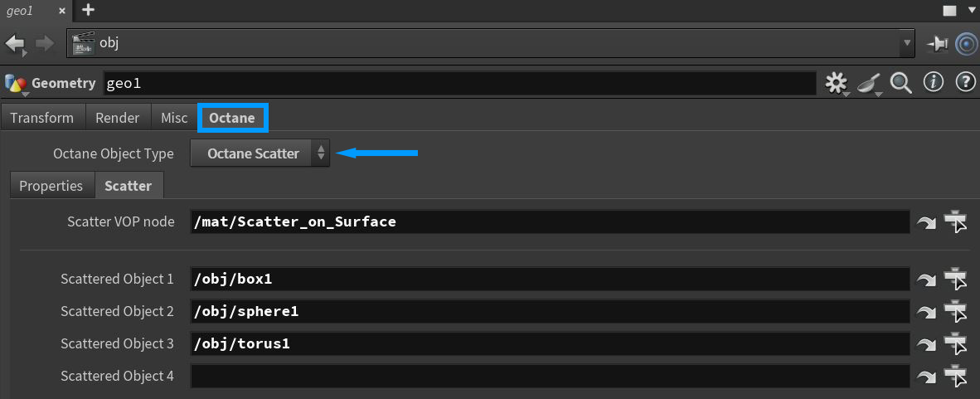Click the forward navigation arrow
This screenshot has width=980, height=399.
pyautogui.click(x=45, y=44)
